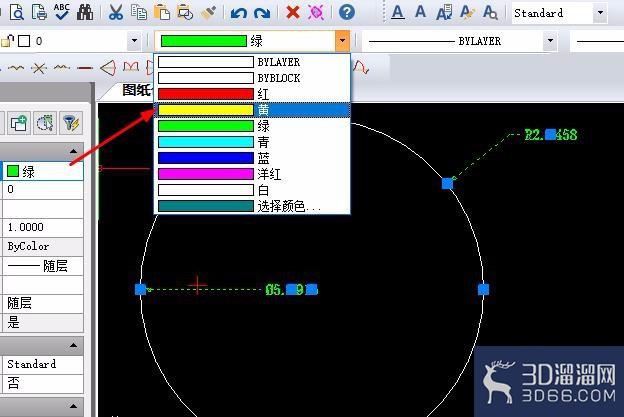Delete selection with the red X
The height and width of the screenshot is (417, 624).
point(292,12)
